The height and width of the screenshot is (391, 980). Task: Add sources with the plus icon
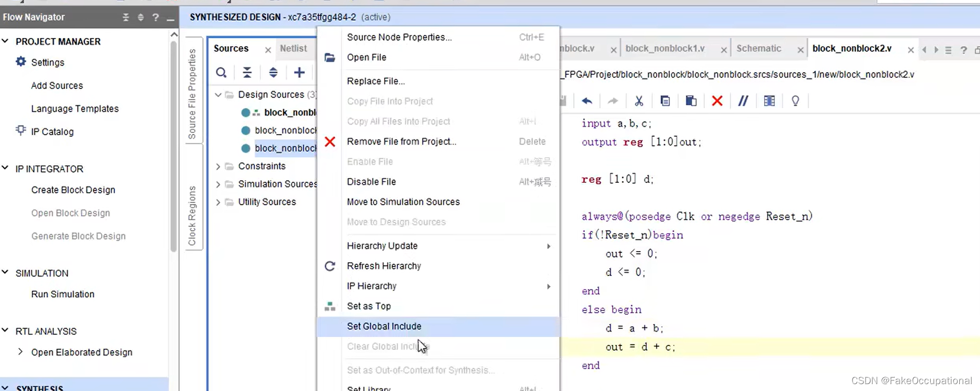tap(300, 73)
